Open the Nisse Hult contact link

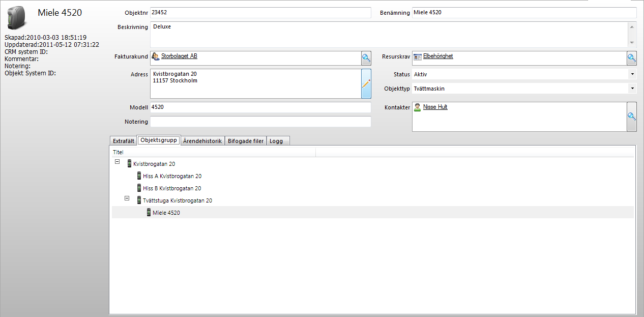[435, 107]
